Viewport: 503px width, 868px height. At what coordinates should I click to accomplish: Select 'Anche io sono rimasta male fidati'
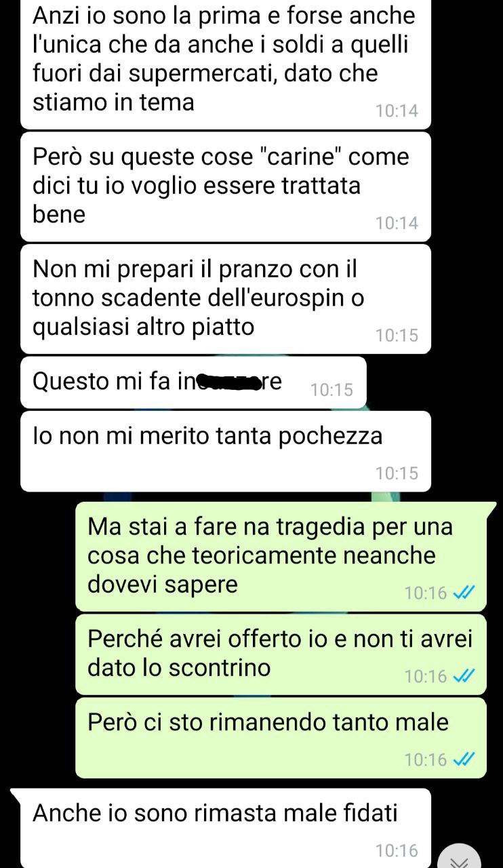click(226, 828)
